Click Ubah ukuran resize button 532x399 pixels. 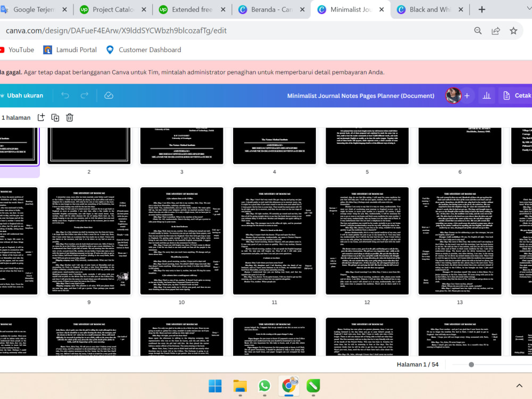[22, 95]
